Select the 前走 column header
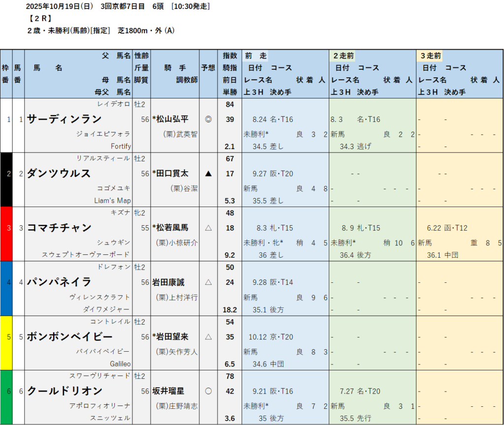 pos(256,56)
